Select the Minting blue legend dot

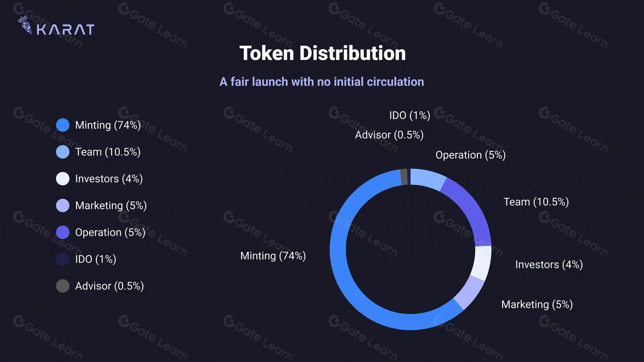[x=63, y=125]
